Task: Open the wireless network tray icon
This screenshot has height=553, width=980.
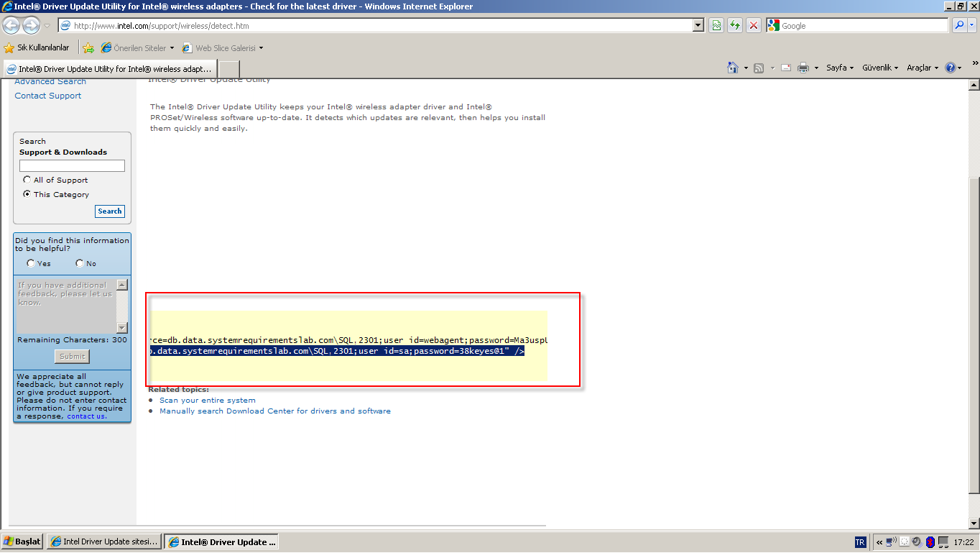Action: coord(891,541)
